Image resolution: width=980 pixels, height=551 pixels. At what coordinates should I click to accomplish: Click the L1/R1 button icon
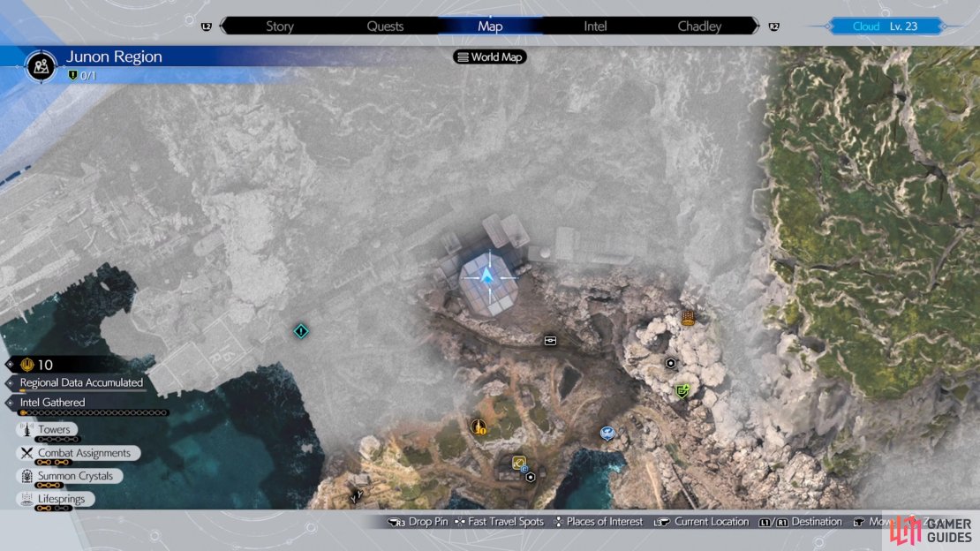tap(773, 522)
